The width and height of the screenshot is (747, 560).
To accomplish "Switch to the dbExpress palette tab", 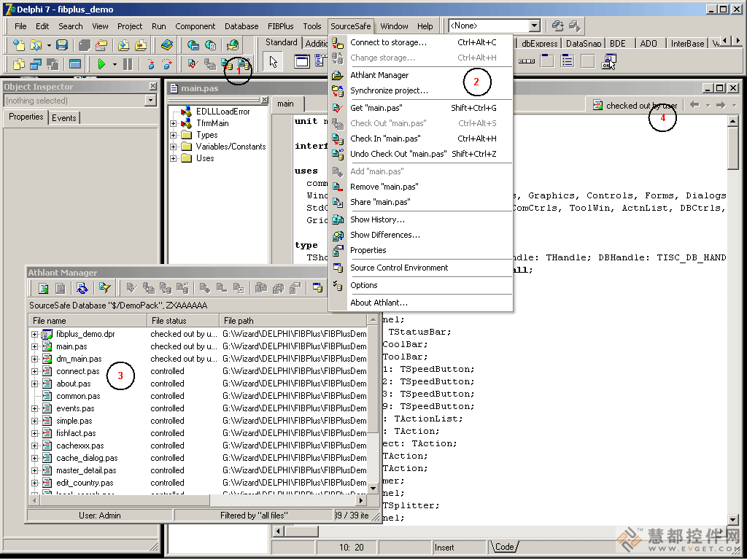I will click(x=539, y=43).
